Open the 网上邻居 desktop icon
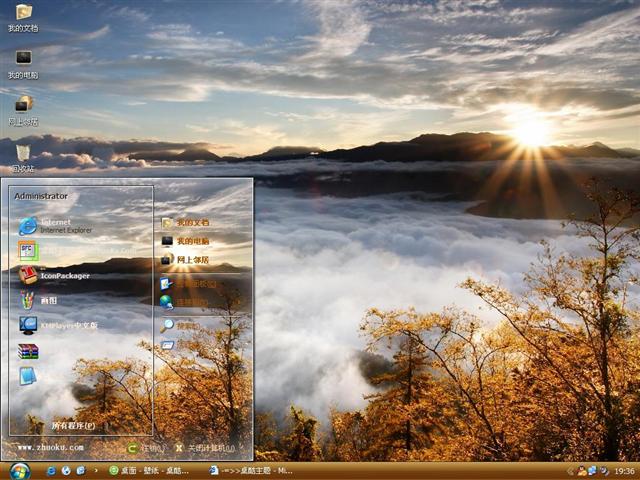The width and height of the screenshot is (640, 480). click(x=23, y=111)
